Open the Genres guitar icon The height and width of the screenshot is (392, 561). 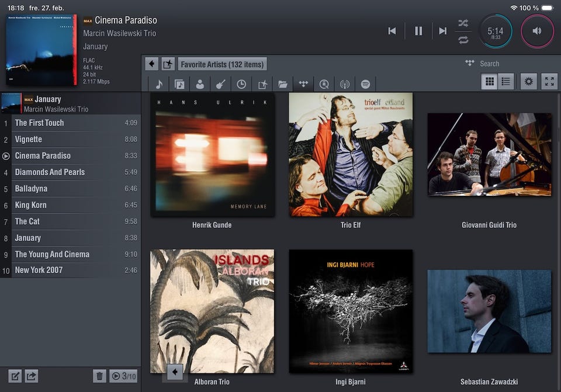[x=220, y=84]
